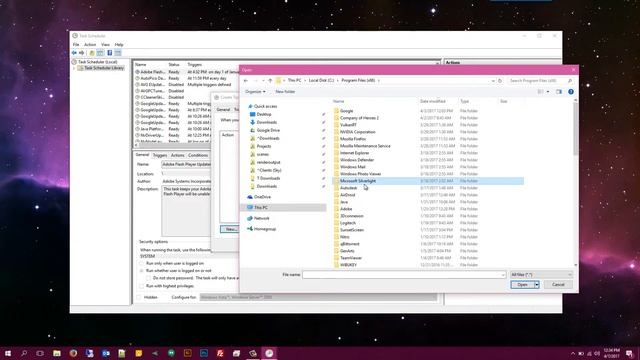Open address bar history dropdown
Screen dimensions: 640x360
pos(493,81)
